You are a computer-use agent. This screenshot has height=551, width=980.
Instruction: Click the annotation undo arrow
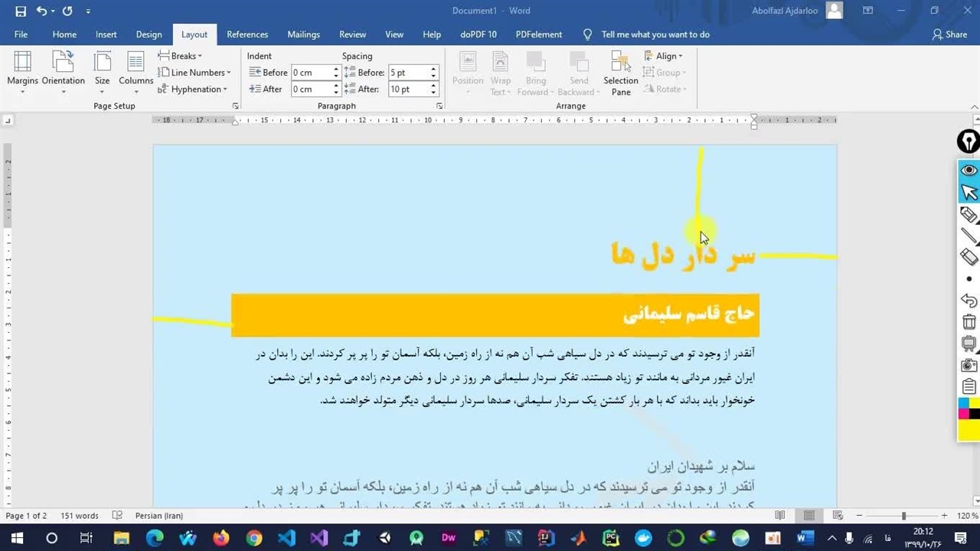tap(969, 301)
